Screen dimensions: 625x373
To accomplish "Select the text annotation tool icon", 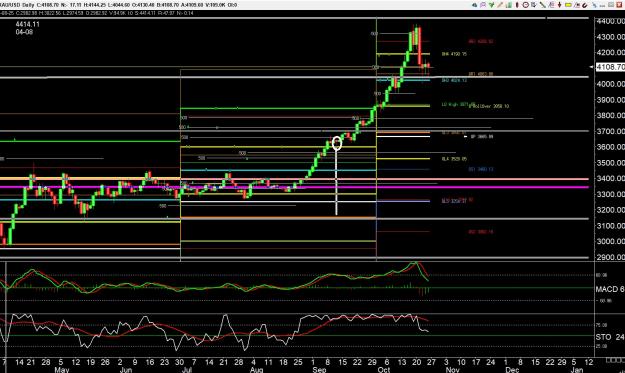I will point(551,5).
